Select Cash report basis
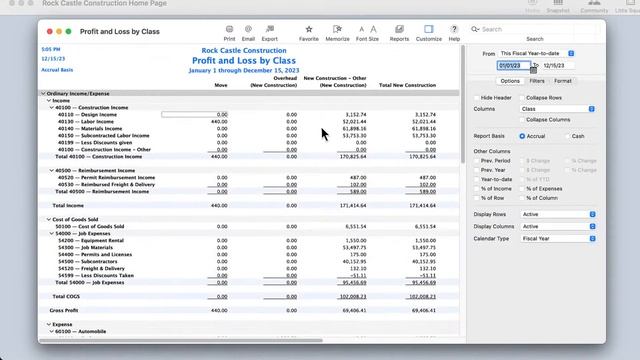The width and height of the screenshot is (640, 360). [x=568, y=136]
